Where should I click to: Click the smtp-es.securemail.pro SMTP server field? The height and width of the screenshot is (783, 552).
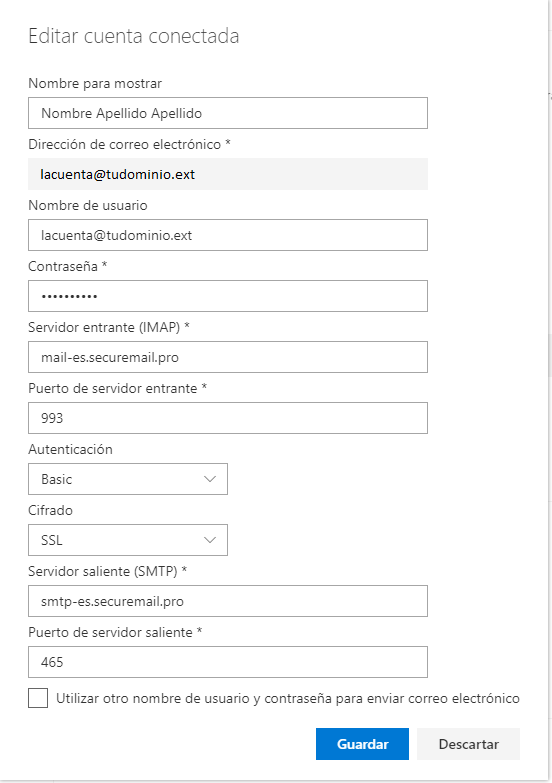pyautogui.click(x=228, y=601)
